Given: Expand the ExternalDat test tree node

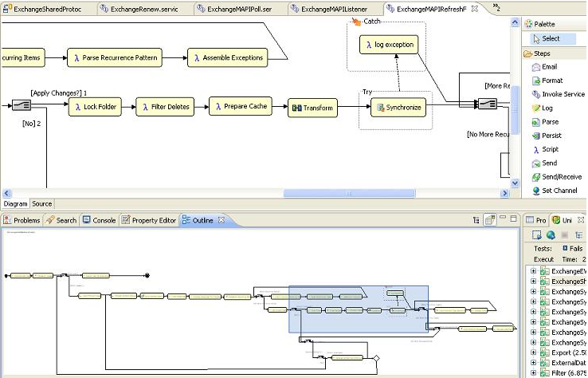Looking at the screenshot, I should pyautogui.click(x=533, y=363).
